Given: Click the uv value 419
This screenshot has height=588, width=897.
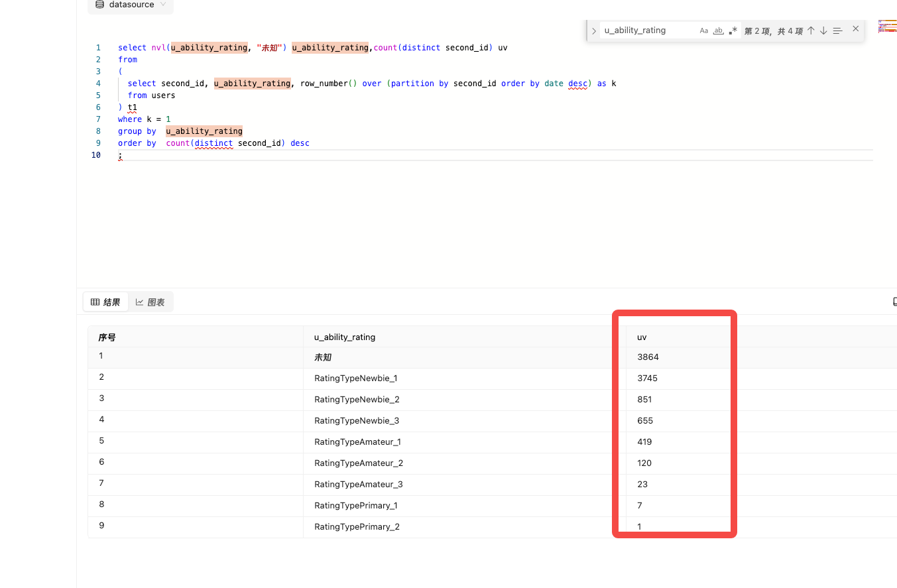Looking at the screenshot, I should [644, 442].
